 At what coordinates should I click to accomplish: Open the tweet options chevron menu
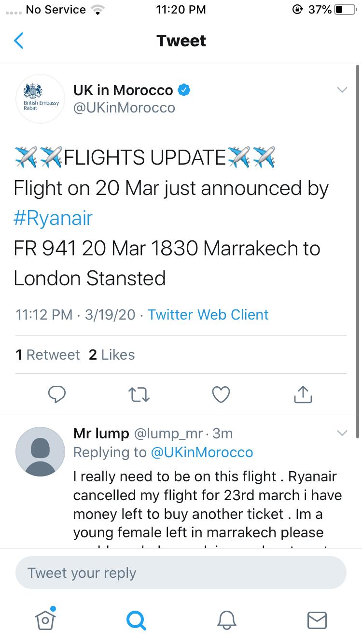click(x=342, y=90)
